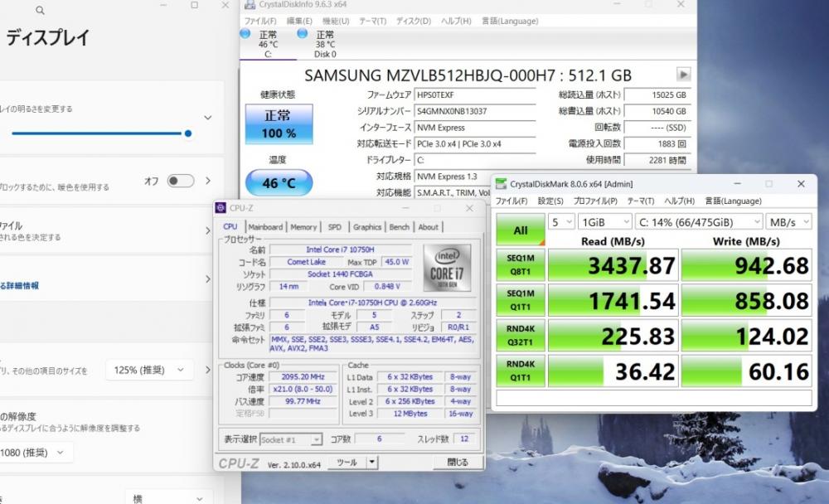The width and height of the screenshot is (829, 504).
Task: Open the テーマ(T) menu in CrystalDiskInfo
Action: [x=373, y=22]
